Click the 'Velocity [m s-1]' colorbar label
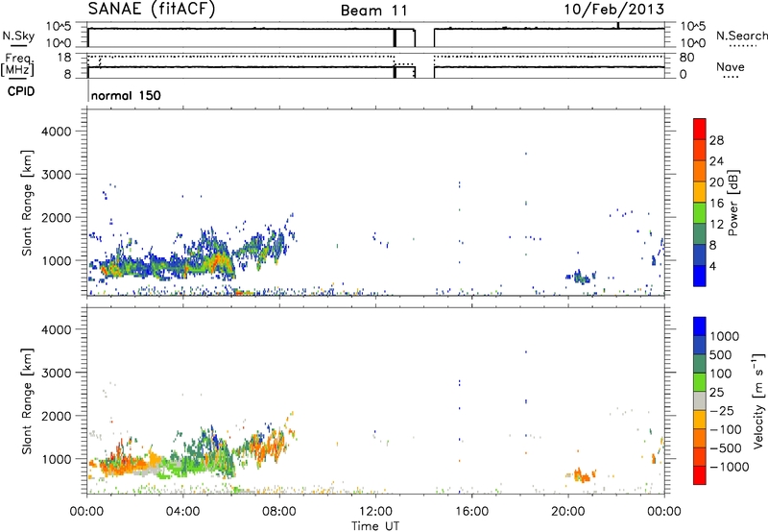Viewport: 768px width, 532px height. click(x=758, y=400)
